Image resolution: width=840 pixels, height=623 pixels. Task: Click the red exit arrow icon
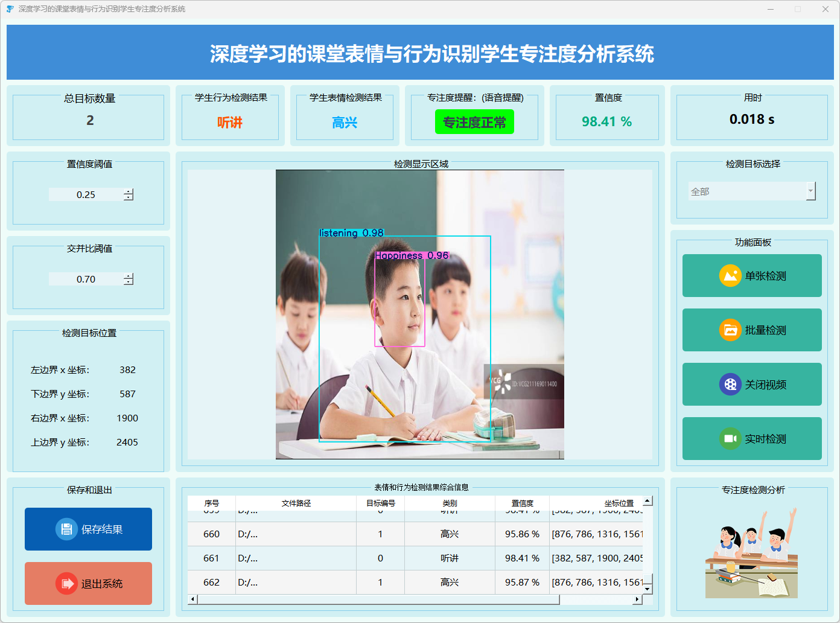(66, 584)
